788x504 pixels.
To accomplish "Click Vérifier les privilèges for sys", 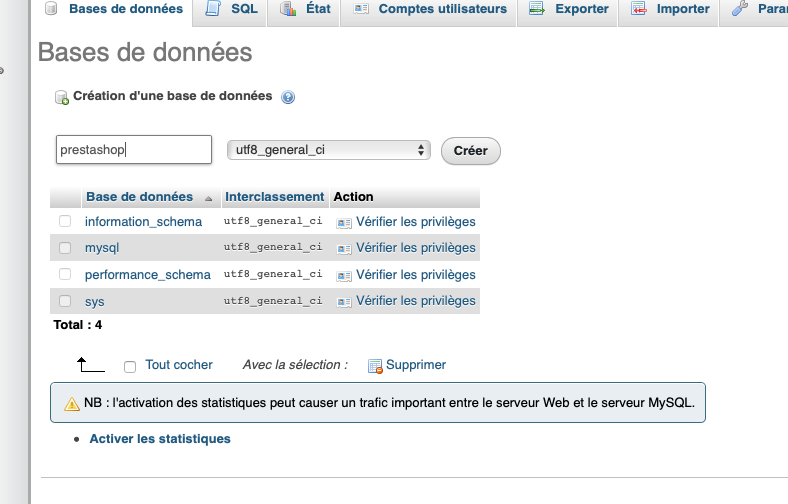I will (x=416, y=300).
